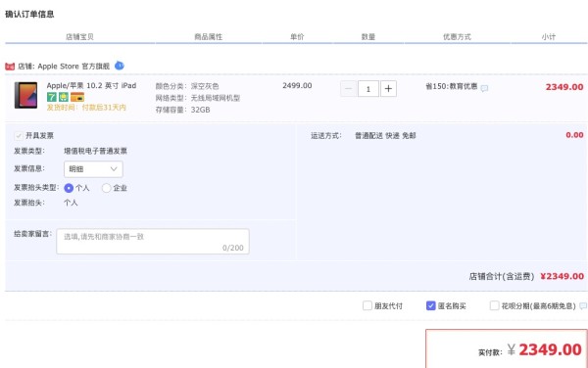Click the Apple Store 官方旗舰 shop name
588x368 pixels.
pyautogui.click(x=73, y=67)
